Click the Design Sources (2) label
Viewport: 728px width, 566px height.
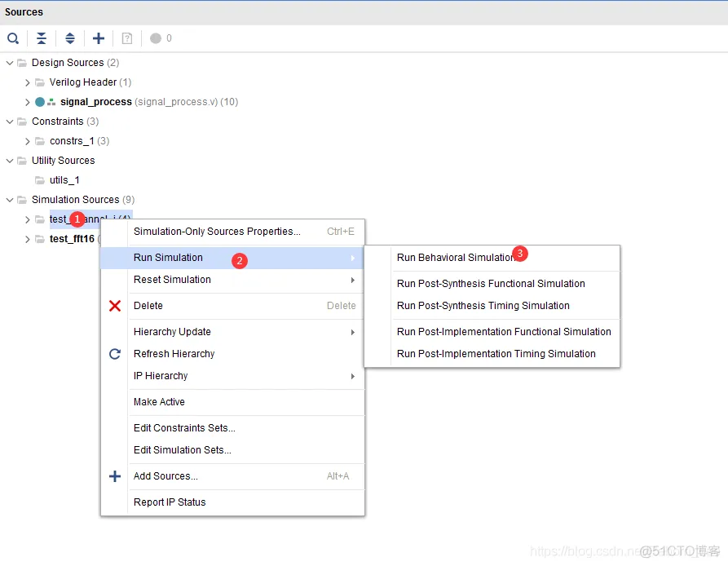tap(76, 63)
